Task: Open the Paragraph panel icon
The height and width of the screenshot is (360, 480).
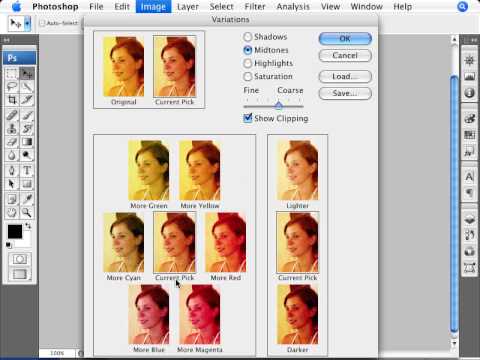Action: click(x=469, y=193)
